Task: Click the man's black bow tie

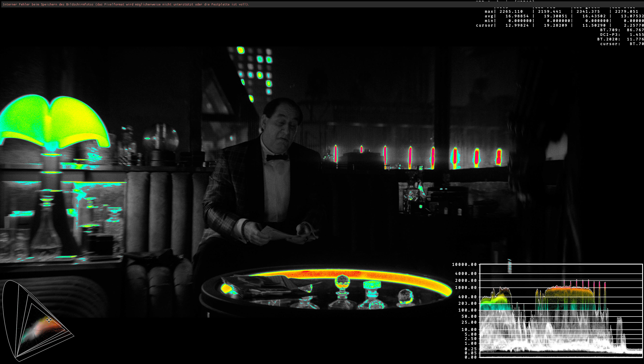Action: (x=277, y=157)
